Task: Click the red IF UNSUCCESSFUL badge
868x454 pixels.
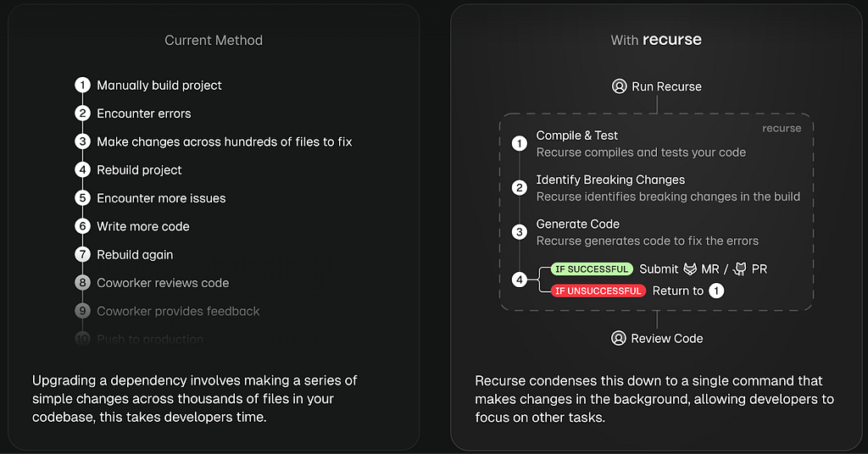Action: [598, 291]
